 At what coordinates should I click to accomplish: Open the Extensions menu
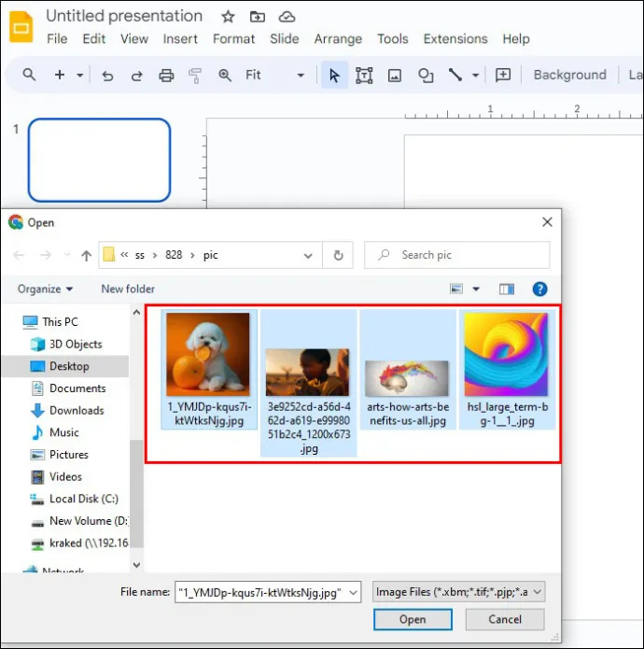455,39
